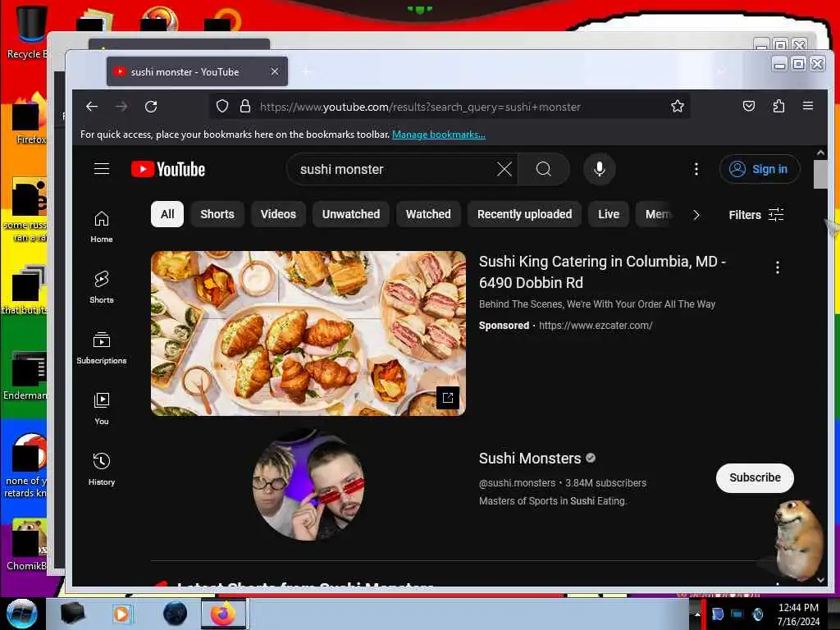
Task: Click the external link icon on ad thumbnail
Action: [x=447, y=398]
